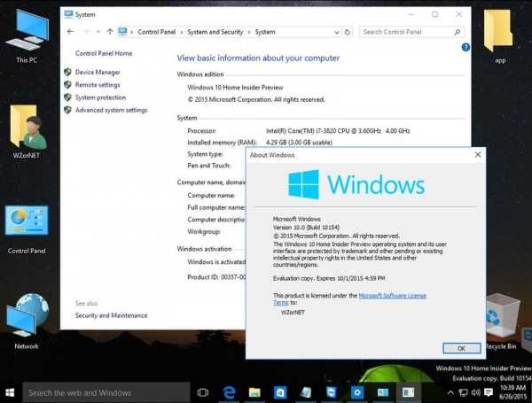This screenshot has height=403, width=532.
Task: Click the Windows Start button
Action: click(10, 392)
